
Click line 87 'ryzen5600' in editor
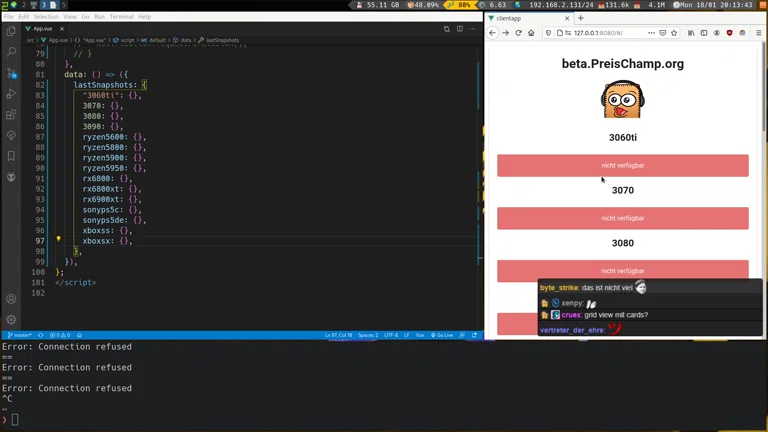tap(105, 137)
